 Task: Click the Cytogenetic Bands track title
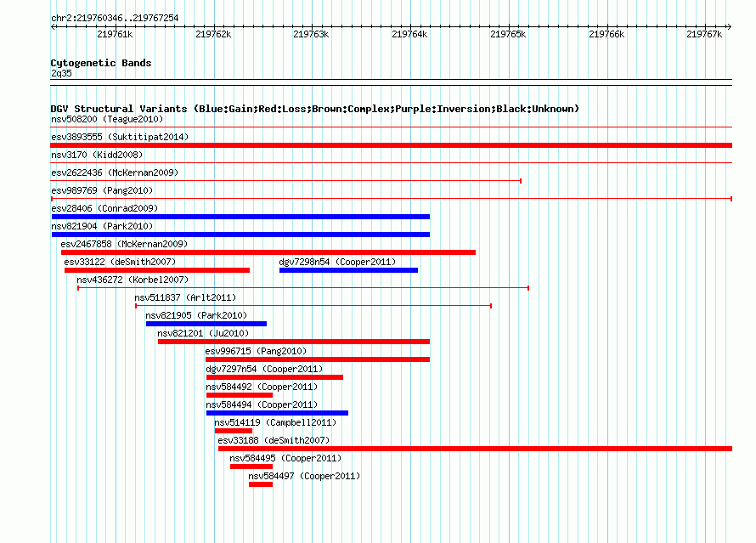click(101, 63)
